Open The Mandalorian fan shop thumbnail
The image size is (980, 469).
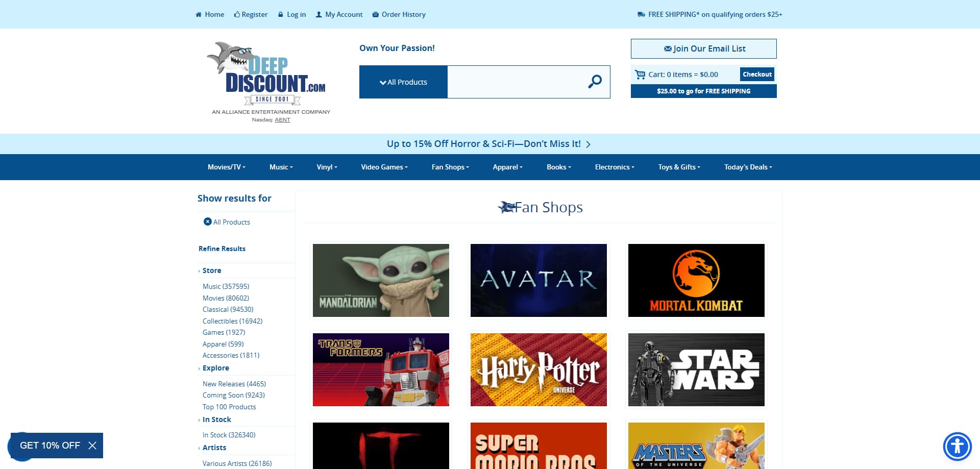click(x=381, y=280)
